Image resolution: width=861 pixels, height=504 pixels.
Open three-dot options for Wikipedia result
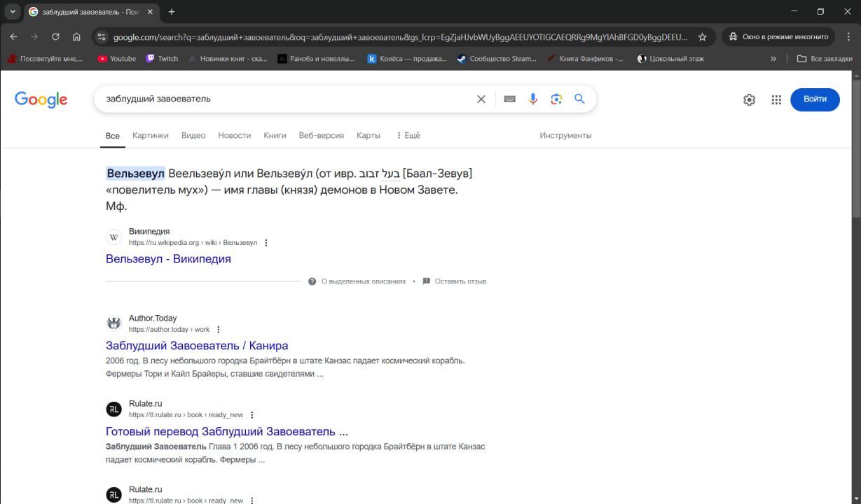coord(266,243)
